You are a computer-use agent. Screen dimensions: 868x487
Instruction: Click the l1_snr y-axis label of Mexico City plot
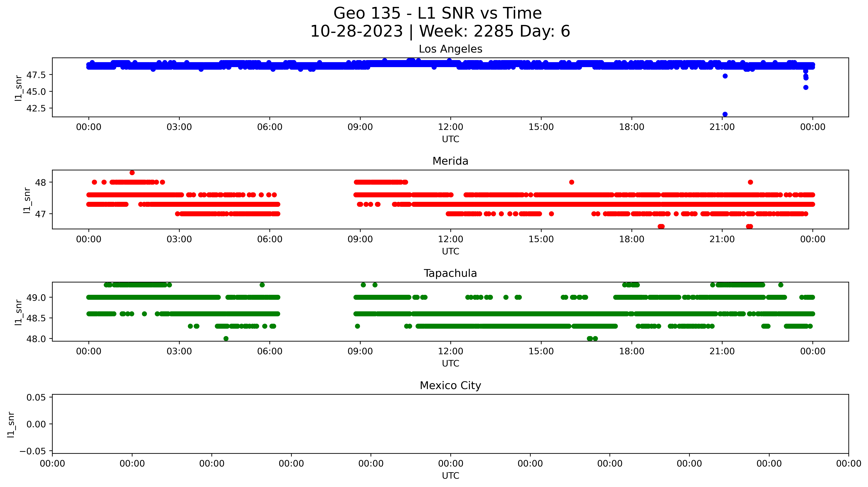pos(11,424)
